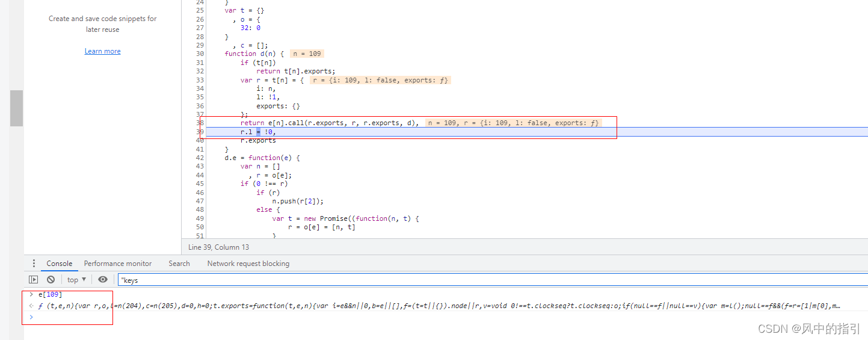Open the drawer three-dot menu
Screen dimensions: 868x340
[x=34, y=264]
